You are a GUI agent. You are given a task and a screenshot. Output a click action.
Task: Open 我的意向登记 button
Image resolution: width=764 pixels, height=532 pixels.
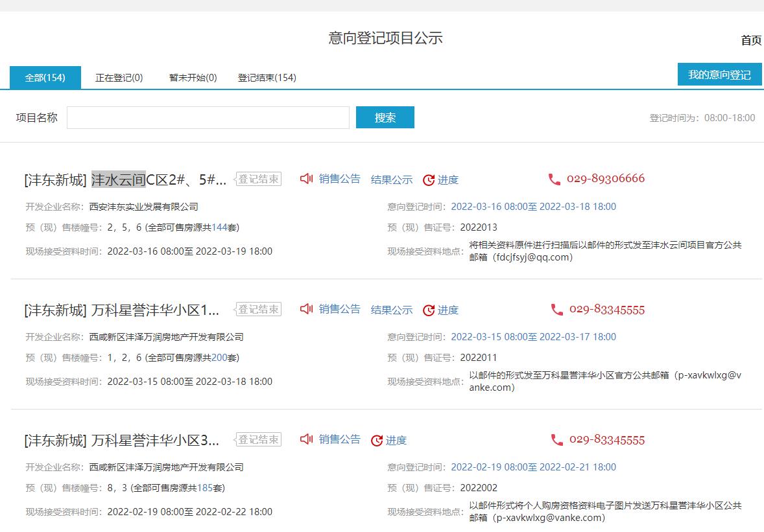[719, 75]
